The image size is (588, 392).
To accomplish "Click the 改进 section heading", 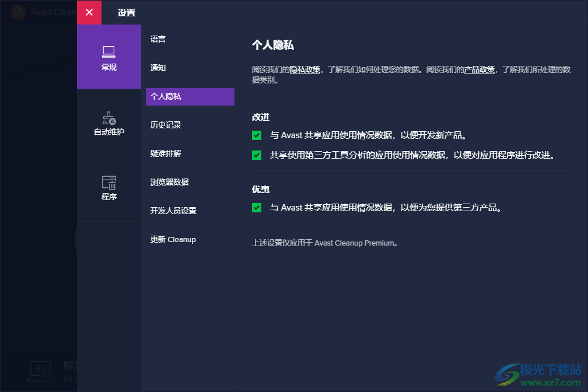I will [x=261, y=117].
